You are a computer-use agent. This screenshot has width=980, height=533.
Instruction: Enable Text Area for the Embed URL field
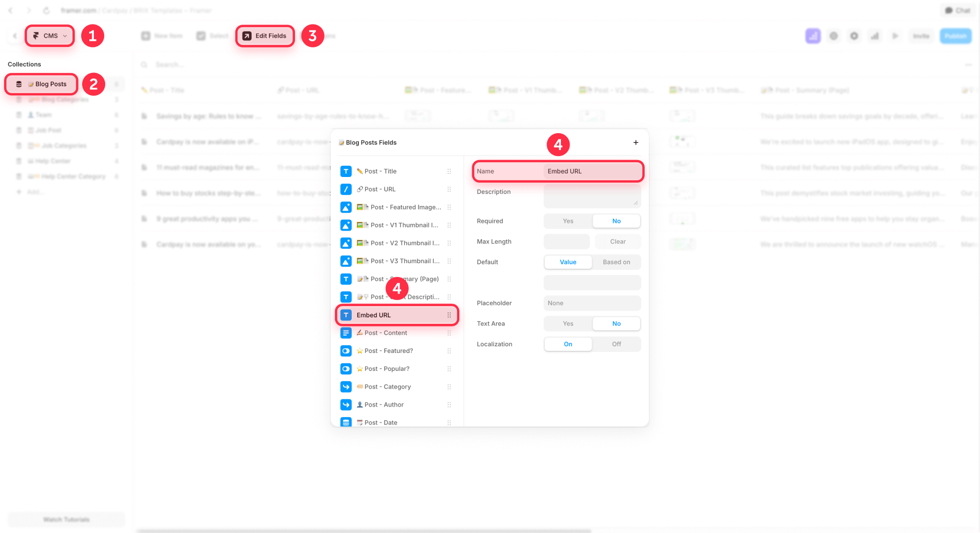tap(568, 323)
